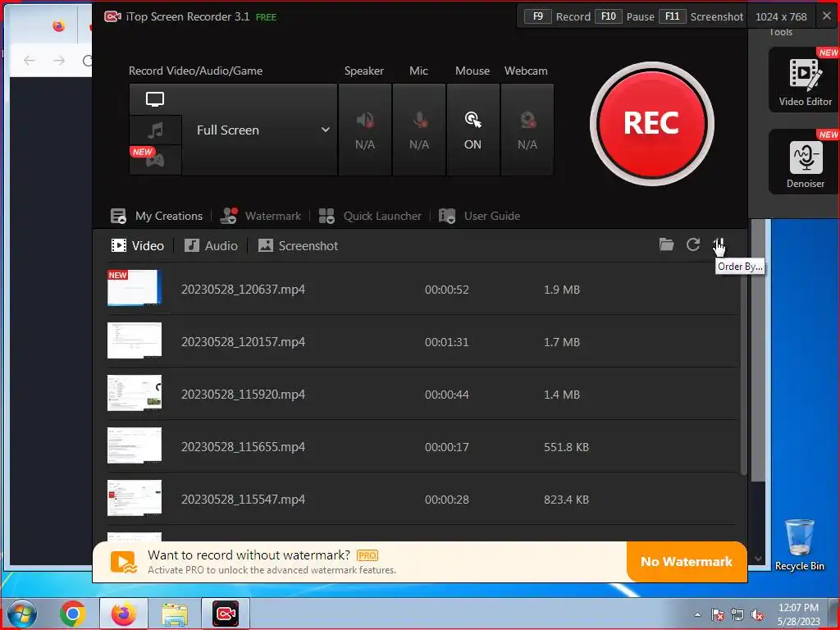Open Firefox from the taskbar
Image resolution: width=840 pixels, height=630 pixels.
[123, 614]
